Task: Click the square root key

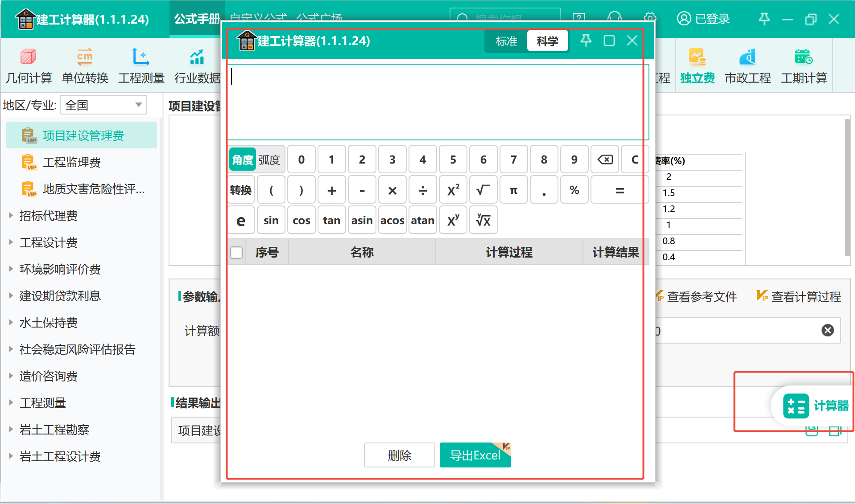Action: tap(483, 190)
